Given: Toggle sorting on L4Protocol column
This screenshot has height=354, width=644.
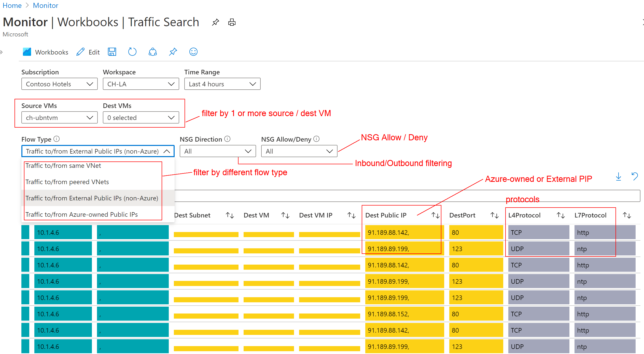Looking at the screenshot, I should 561,215.
